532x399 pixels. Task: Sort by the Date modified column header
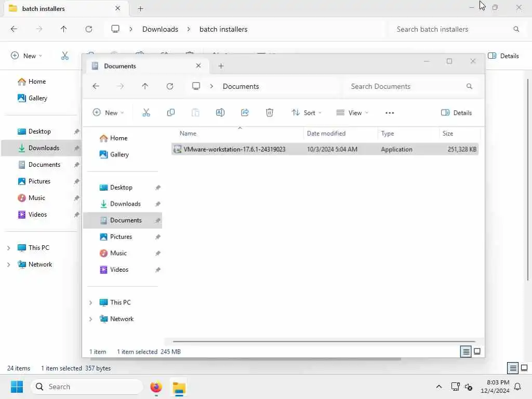[326, 134]
